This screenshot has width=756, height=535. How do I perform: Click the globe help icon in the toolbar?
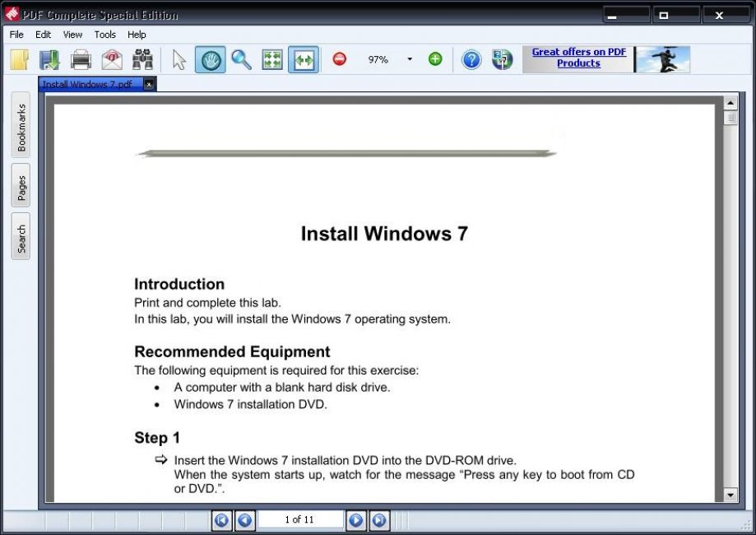tap(502, 60)
